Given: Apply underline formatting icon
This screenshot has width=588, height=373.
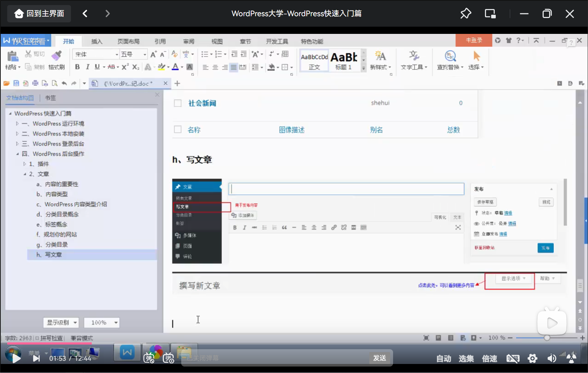Looking at the screenshot, I should (x=97, y=67).
